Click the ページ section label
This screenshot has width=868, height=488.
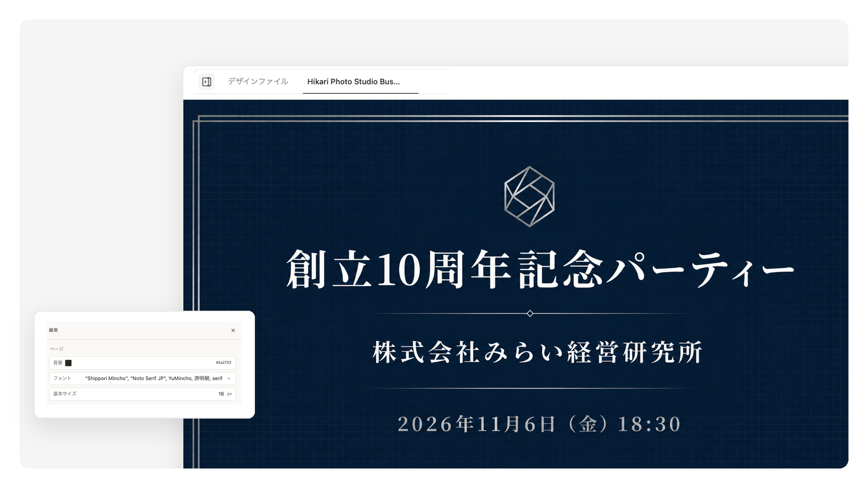pos(56,349)
